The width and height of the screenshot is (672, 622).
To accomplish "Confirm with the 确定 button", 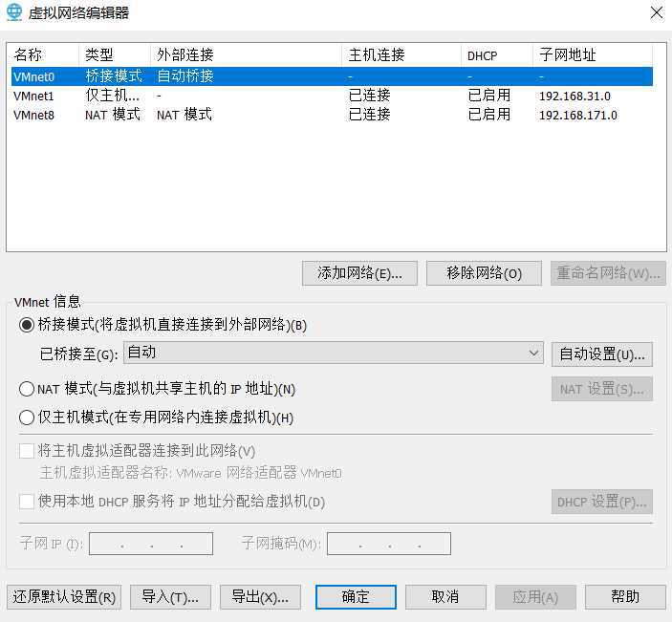I will coord(356,597).
